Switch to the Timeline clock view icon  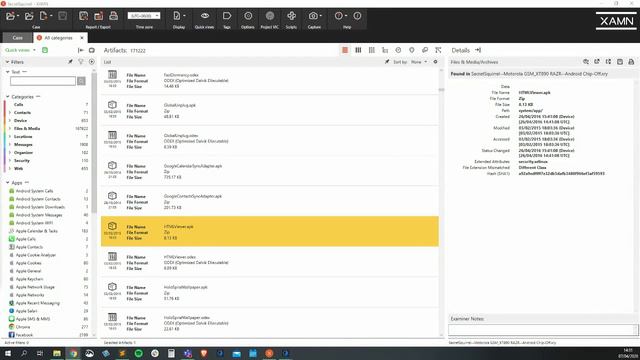398,50
